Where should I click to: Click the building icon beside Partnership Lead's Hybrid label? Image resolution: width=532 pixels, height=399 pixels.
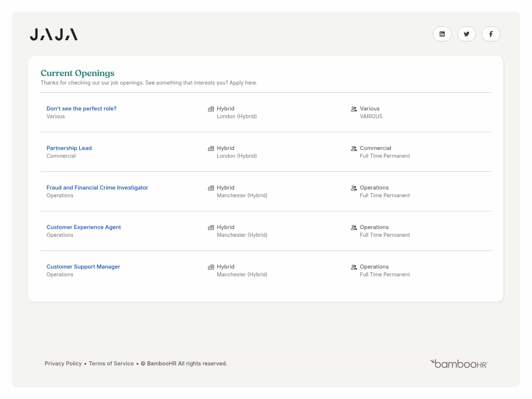(x=211, y=149)
